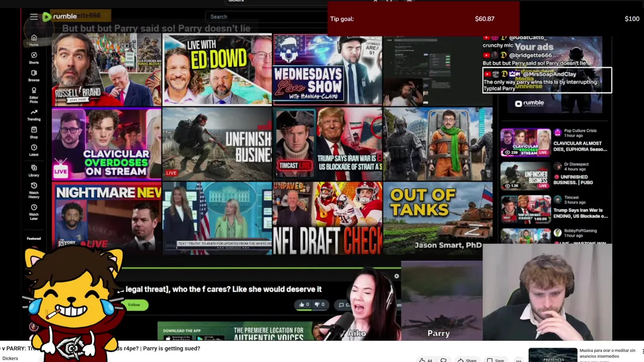This screenshot has height=362, width=644.
Task: Open more actions beside Save
Action: click(518, 360)
